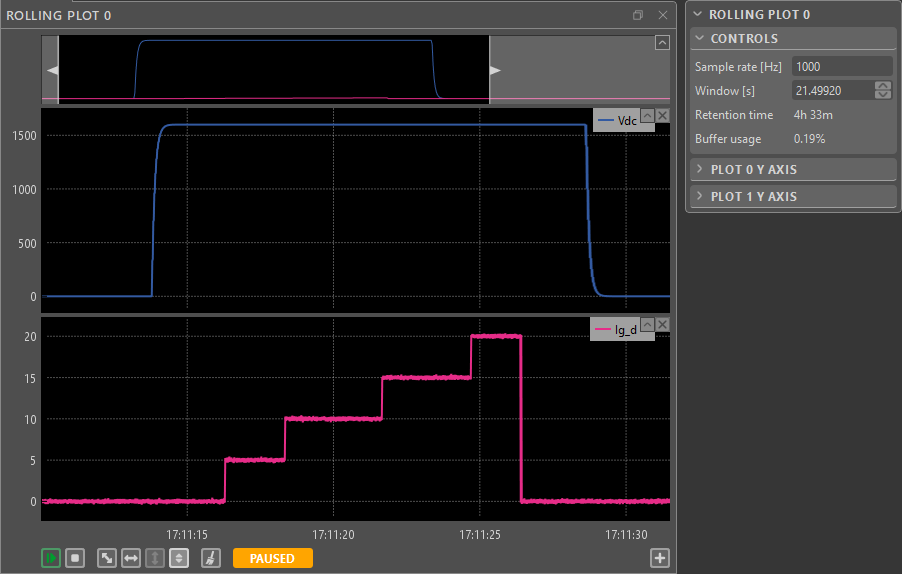Remove the Ig_d plot with its X button
Screen dimensions: 902x574
(x=662, y=325)
